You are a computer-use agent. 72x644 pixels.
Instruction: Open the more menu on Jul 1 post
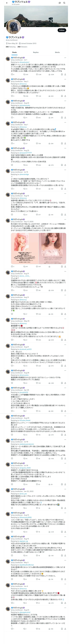point(65,58)
